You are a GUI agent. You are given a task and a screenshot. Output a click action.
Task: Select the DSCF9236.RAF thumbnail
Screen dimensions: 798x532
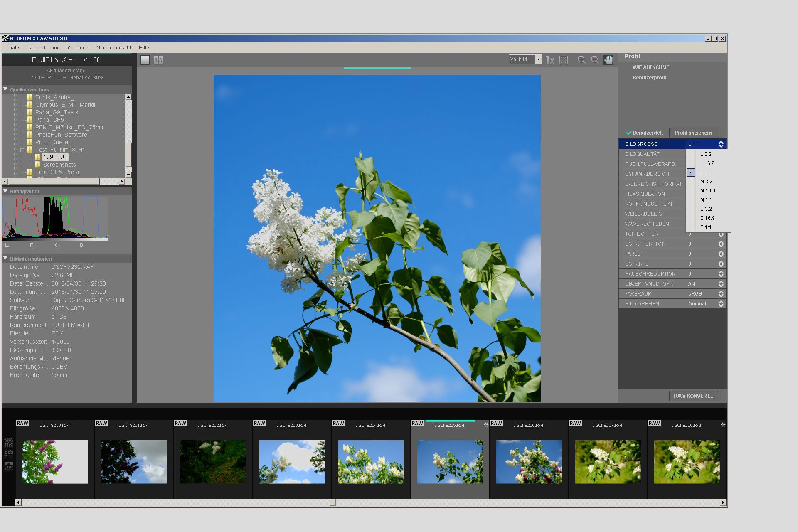click(529, 462)
